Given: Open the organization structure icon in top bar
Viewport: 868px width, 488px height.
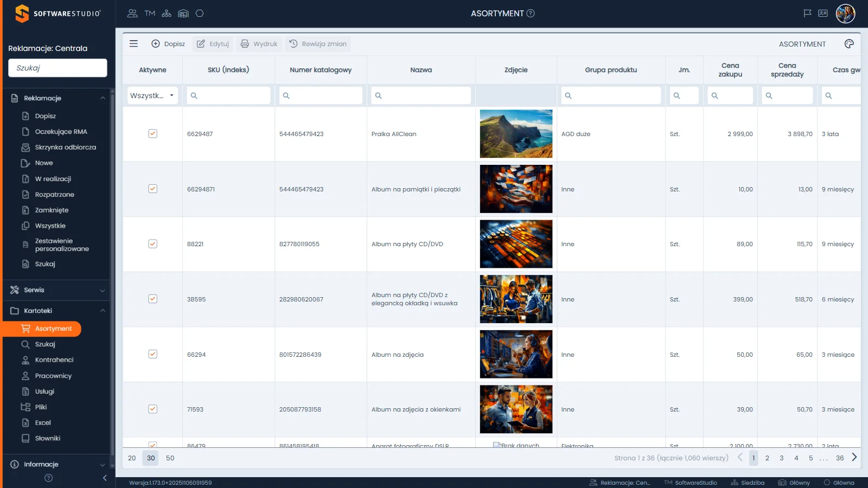Looking at the screenshot, I should click(167, 14).
